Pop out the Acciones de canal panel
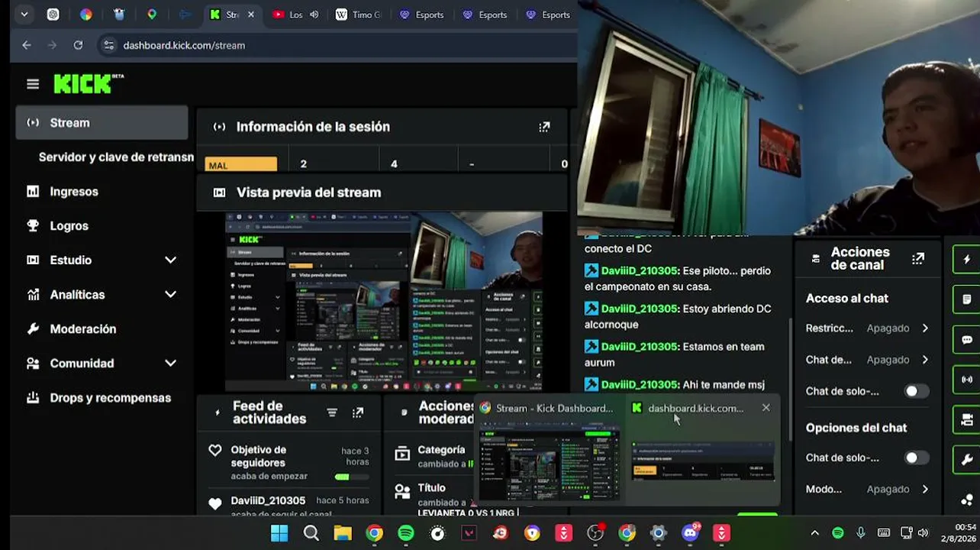 tap(918, 259)
